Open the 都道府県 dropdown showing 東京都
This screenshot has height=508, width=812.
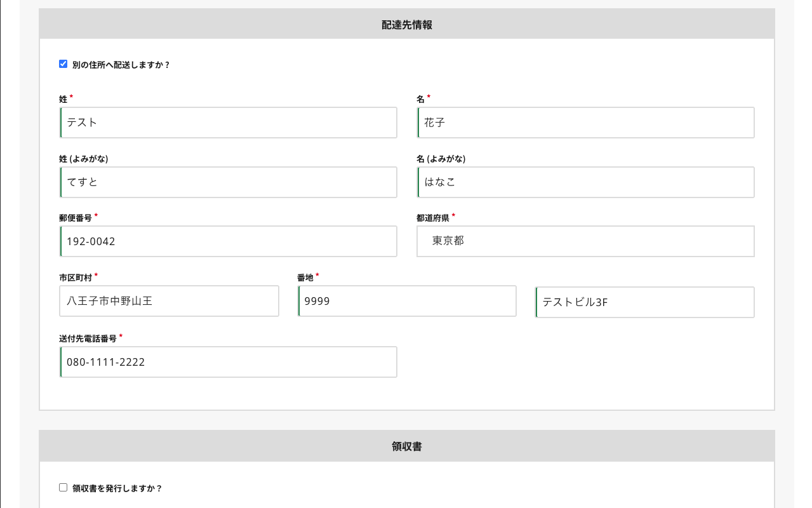(585, 241)
